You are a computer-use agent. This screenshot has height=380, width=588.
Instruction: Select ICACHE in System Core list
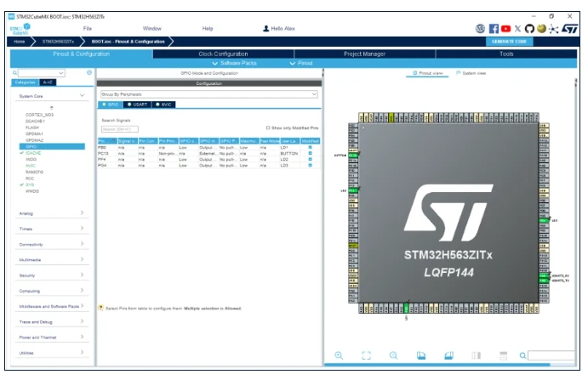(x=33, y=153)
